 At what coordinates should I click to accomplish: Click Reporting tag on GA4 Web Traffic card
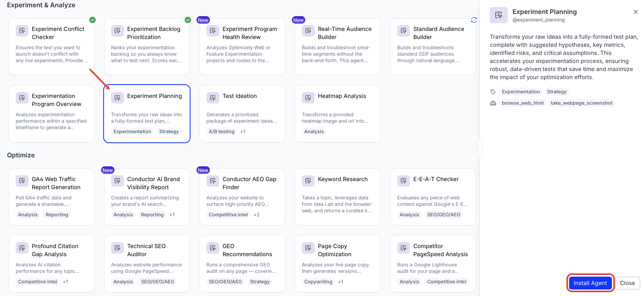[x=57, y=215]
